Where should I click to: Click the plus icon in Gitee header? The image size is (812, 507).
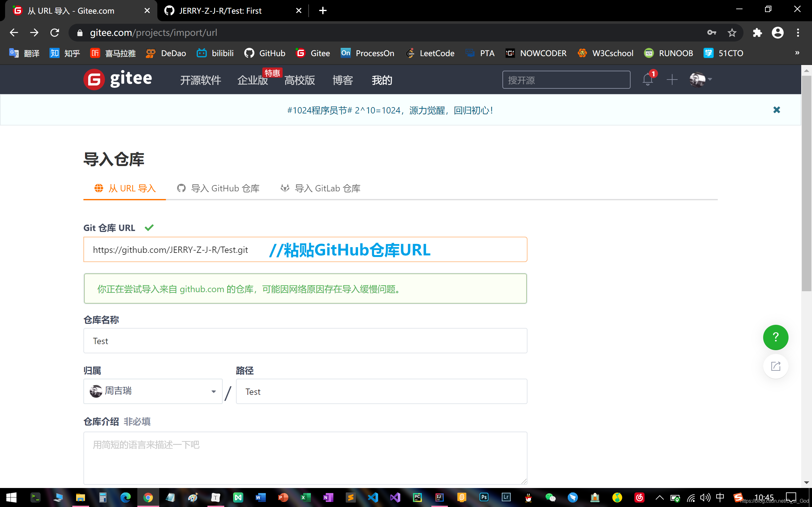coord(672,80)
